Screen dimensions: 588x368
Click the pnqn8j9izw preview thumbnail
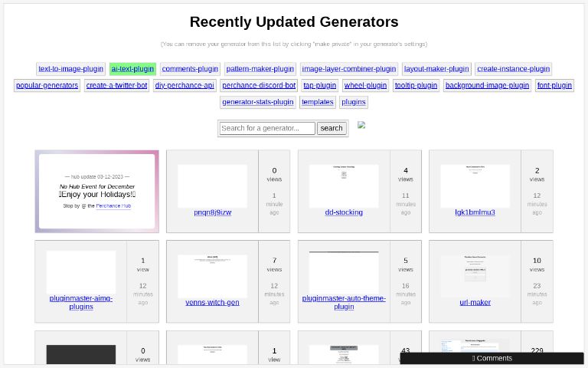click(212, 186)
